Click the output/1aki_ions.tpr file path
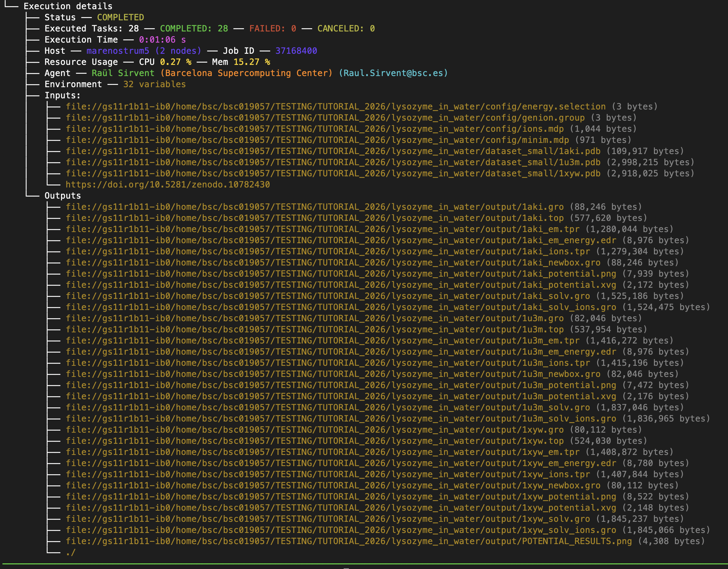This screenshot has height=569, width=728. (x=328, y=251)
